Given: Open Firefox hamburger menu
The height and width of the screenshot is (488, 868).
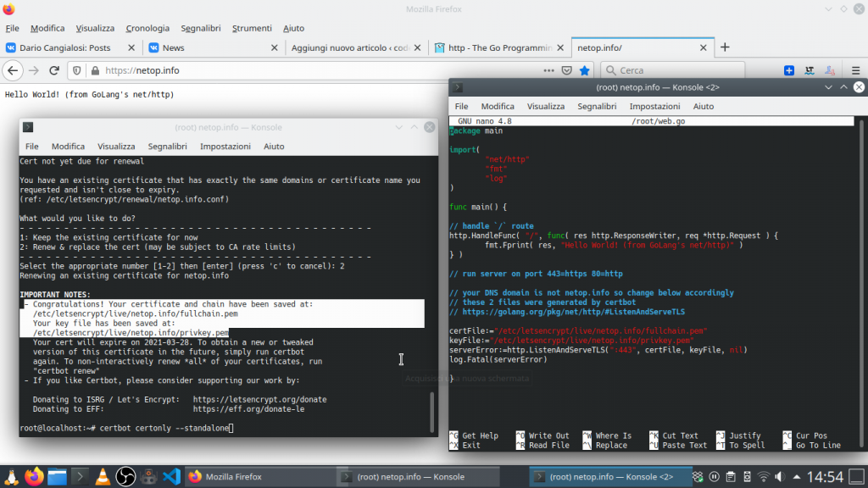Looking at the screenshot, I should click(856, 70).
